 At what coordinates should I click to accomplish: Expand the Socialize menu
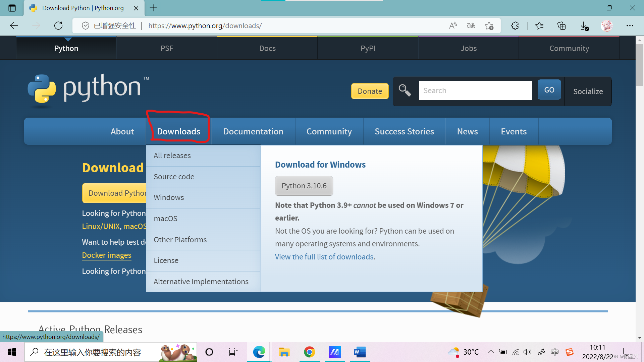point(588,92)
